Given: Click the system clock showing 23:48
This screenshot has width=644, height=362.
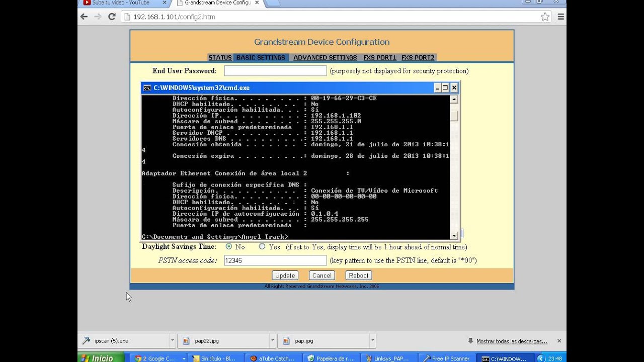Looking at the screenshot, I should [555, 358].
